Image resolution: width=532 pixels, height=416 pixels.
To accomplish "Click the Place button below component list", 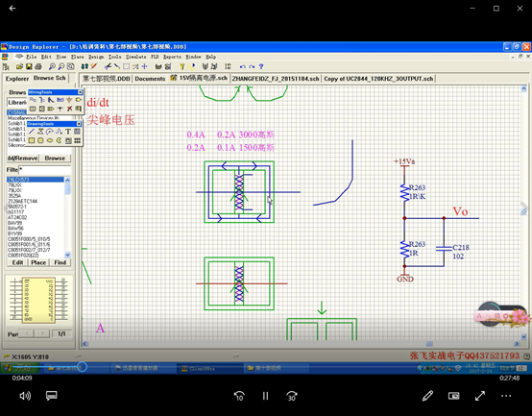I will click(38, 262).
